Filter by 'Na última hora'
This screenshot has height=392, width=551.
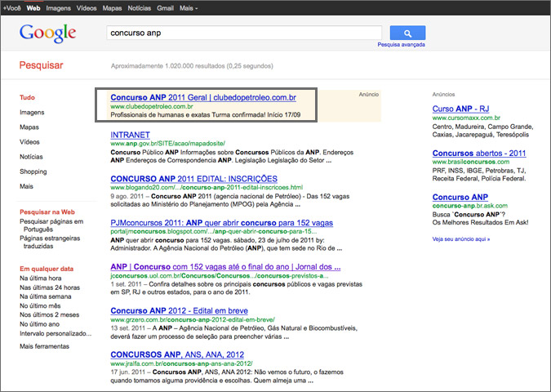(x=41, y=278)
